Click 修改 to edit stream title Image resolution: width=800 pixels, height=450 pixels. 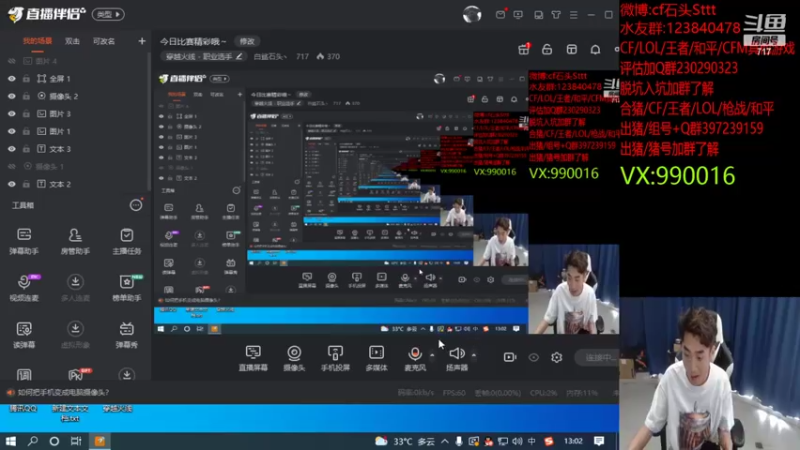click(247, 41)
